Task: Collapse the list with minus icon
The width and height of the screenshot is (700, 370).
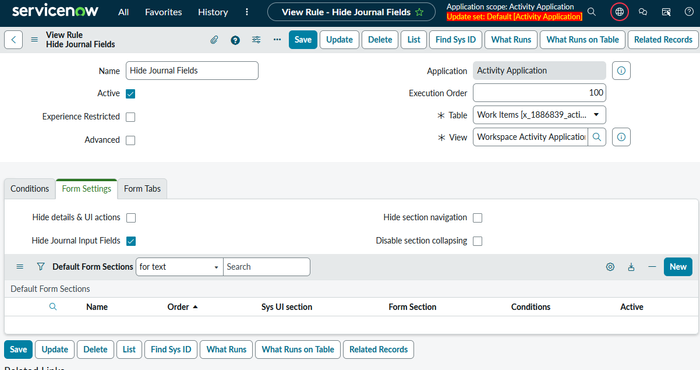Action: [652, 267]
